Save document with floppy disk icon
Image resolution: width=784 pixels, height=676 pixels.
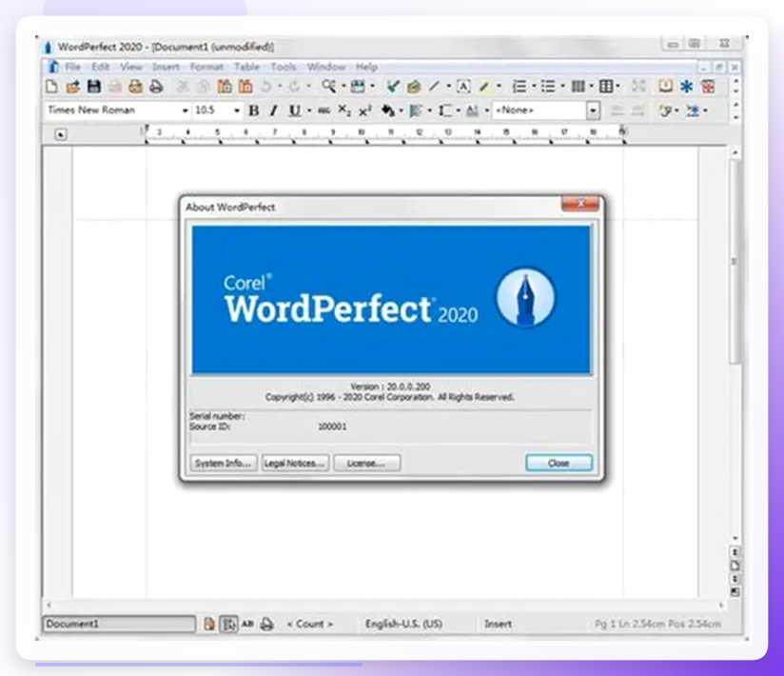pyautogui.click(x=94, y=87)
